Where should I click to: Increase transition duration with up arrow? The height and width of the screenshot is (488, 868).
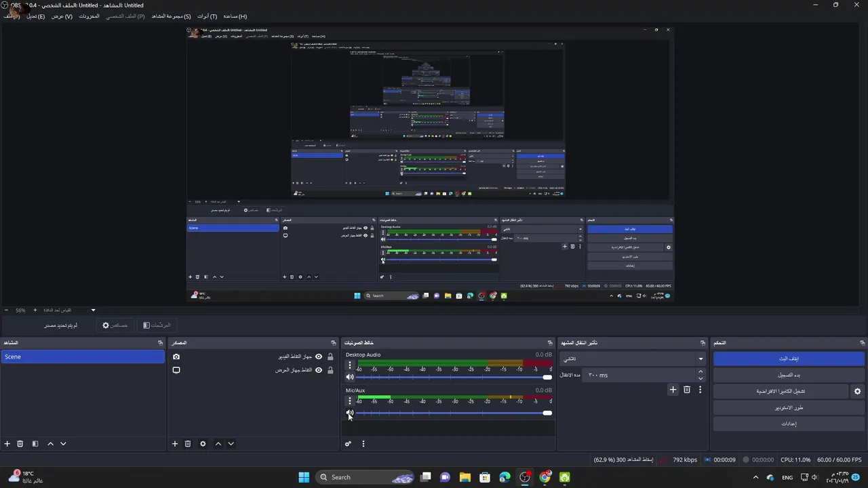pyautogui.click(x=701, y=371)
